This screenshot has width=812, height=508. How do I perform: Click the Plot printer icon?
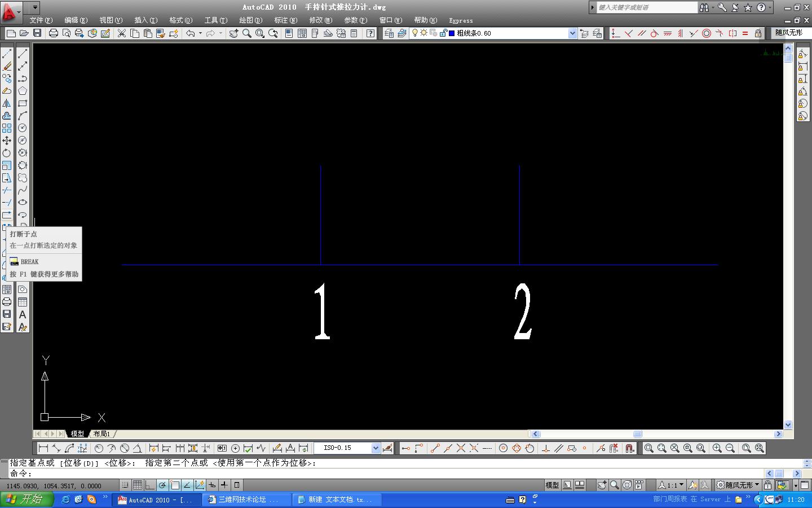[54, 33]
